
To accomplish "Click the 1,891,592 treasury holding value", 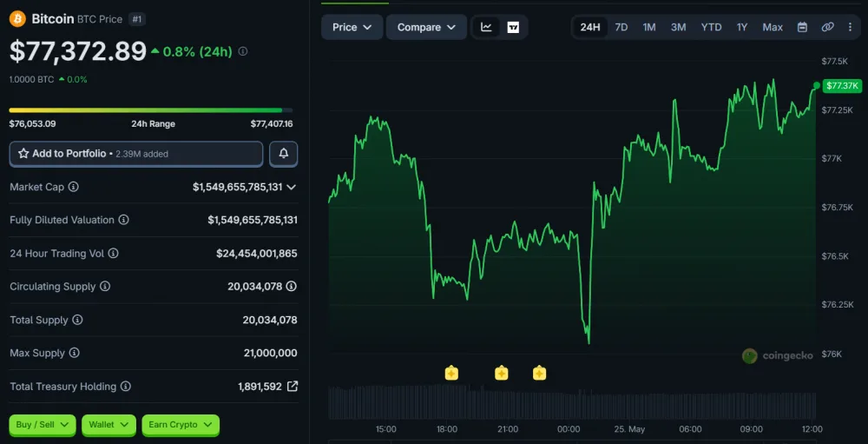I will (260, 387).
